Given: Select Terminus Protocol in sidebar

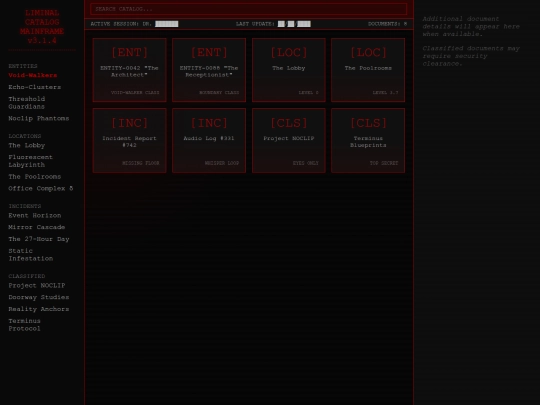Looking at the screenshot, I should click(24, 325).
